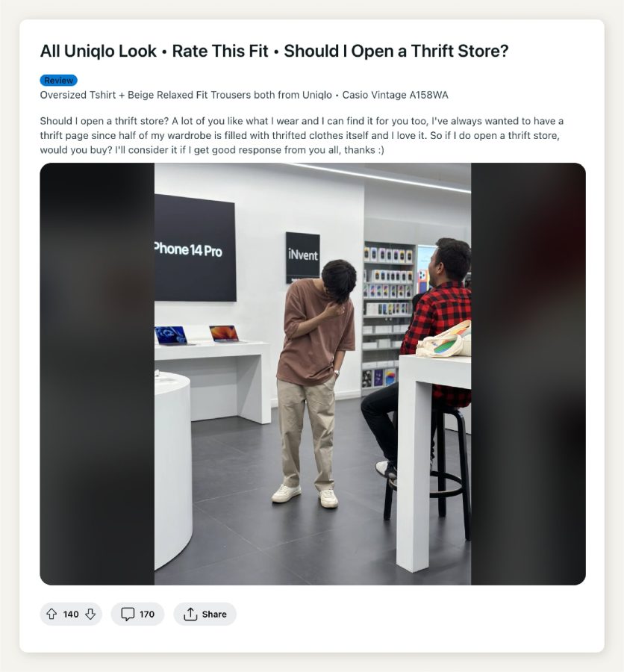
Task: Click the iNvent store sign in photo
Action: click(x=303, y=258)
